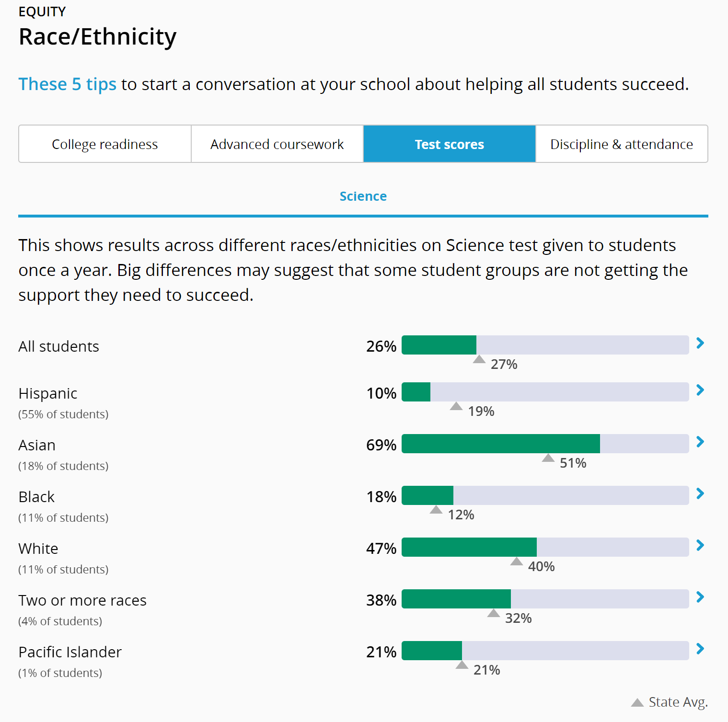The width and height of the screenshot is (728, 722).
Task: Open the Advanced coursework tab
Action: point(277,144)
